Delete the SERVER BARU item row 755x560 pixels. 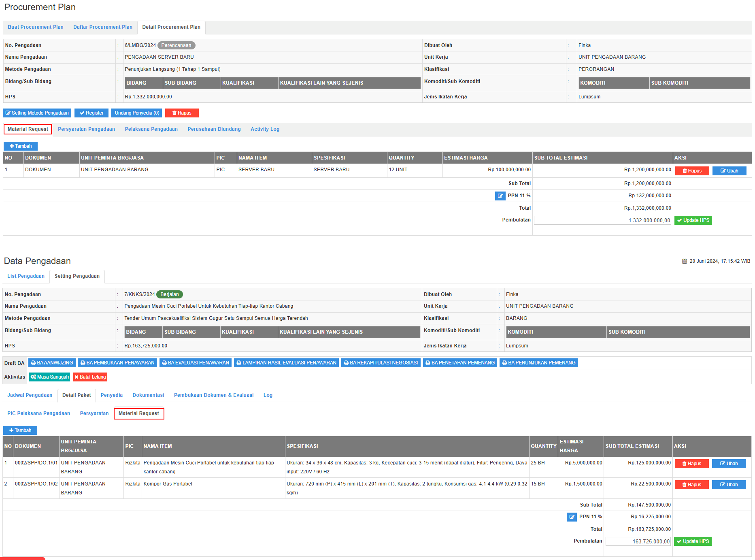point(691,171)
